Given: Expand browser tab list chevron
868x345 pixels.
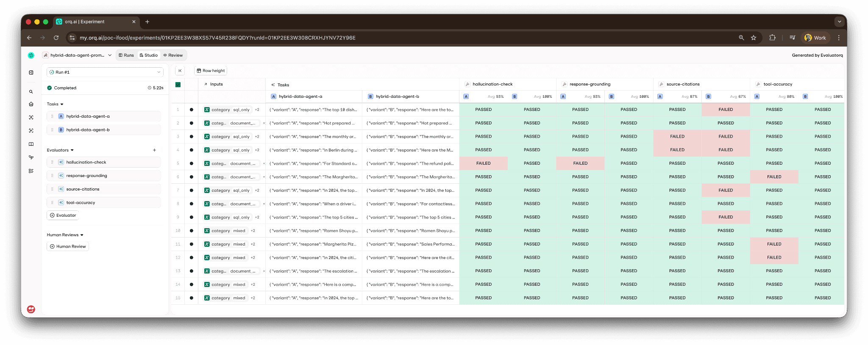Looking at the screenshot, I should point(839,22).
